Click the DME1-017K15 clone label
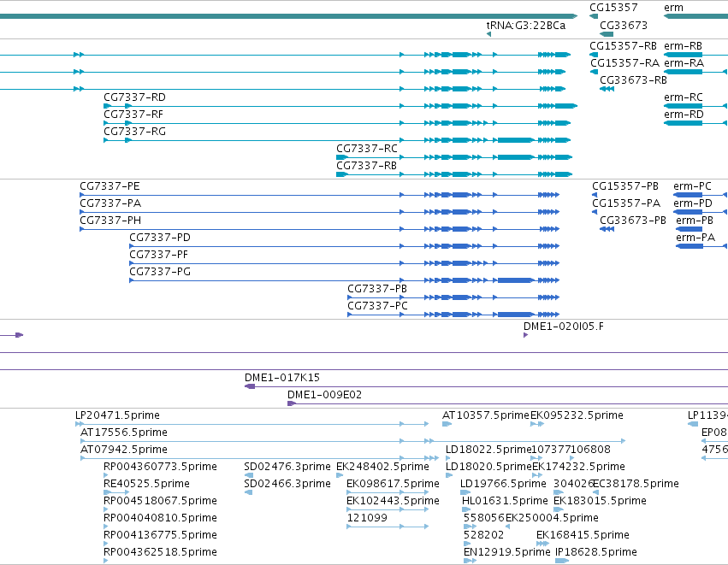Image resolution: width=728 pixels, height=565 pixels. pyautogui.click(x=282, y=378)
